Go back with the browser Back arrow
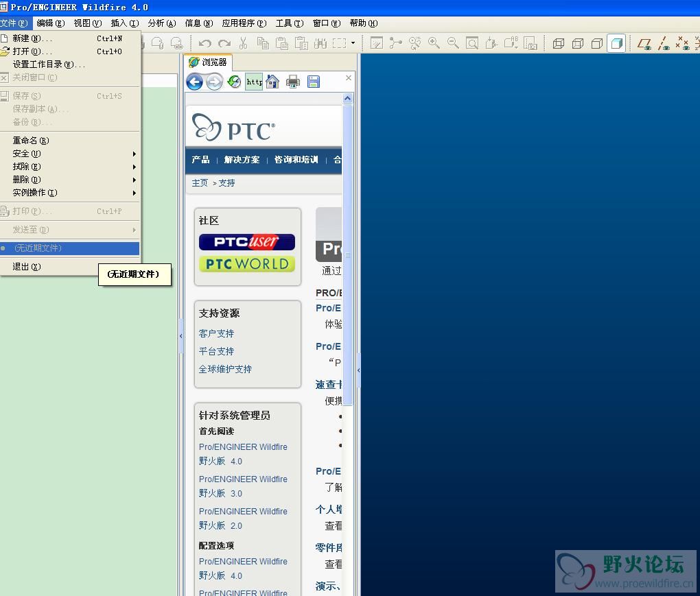This screenshot has height=596, width=700. point(195,82)
